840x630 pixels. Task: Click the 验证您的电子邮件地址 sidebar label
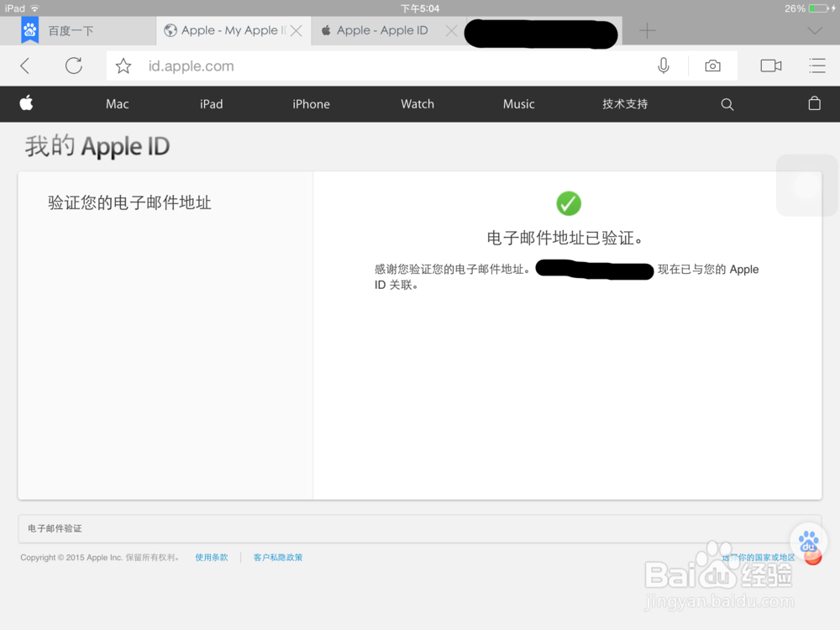[x=129, y=202]
